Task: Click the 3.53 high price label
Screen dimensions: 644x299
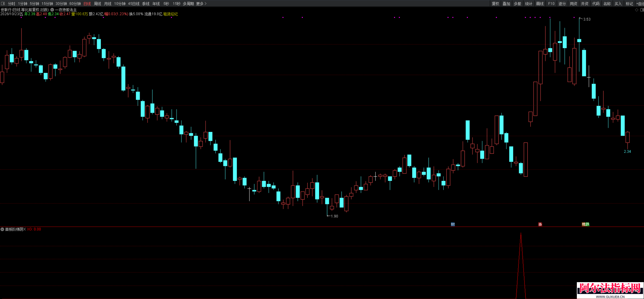Action: [x=587, y=19]
